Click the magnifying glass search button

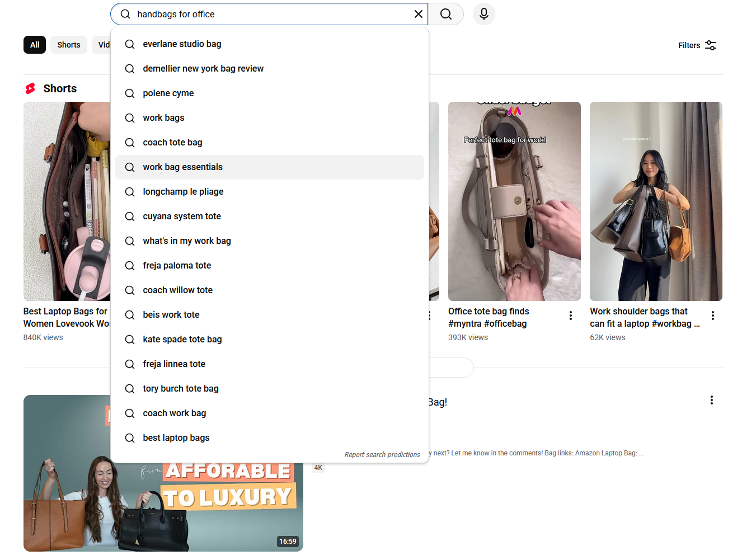point(445,14)
